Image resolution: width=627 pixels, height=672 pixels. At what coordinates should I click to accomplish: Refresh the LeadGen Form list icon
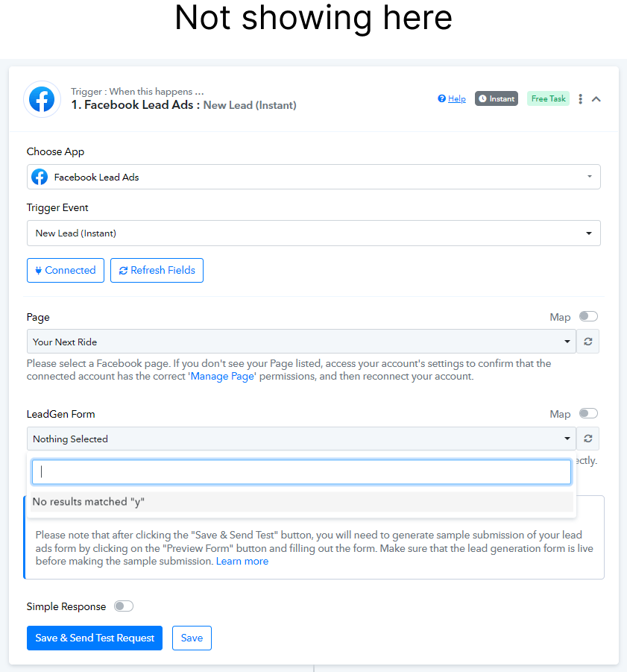click(588, 439)
